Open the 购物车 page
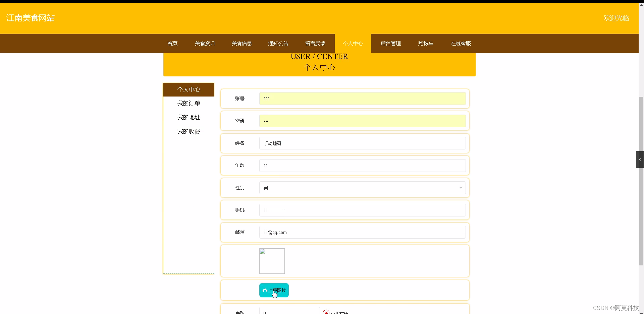Screen dimensions: 644x314 [425, 43]
